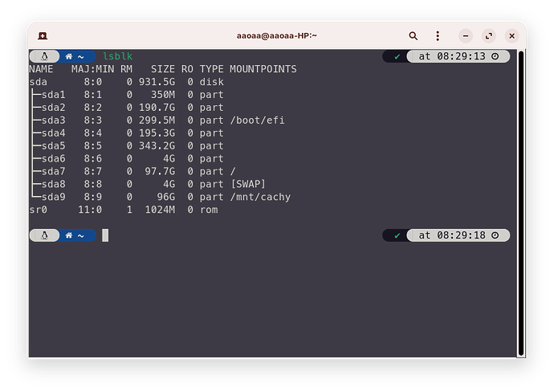
Task: Close the terminal window
Action: [511, 36]
